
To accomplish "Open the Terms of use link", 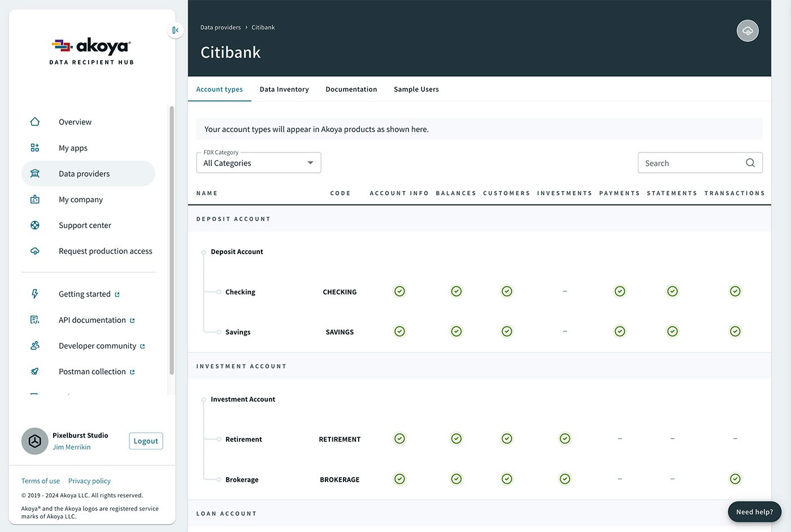I will point(41,481).
